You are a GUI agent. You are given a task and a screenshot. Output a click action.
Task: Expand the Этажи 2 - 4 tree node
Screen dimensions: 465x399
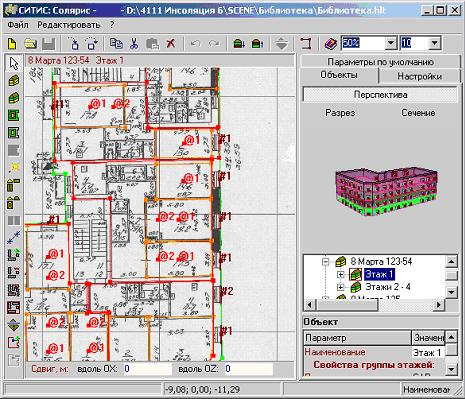(x=341, y=287)
